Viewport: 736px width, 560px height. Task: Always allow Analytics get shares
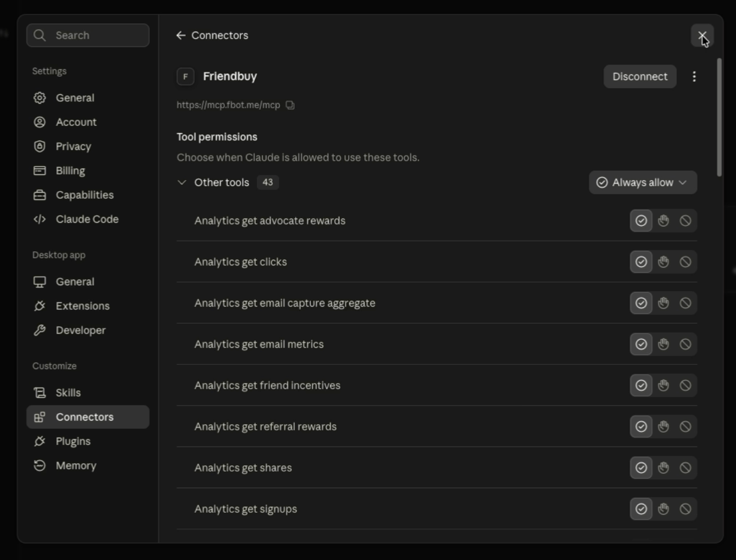coord(641,467)
